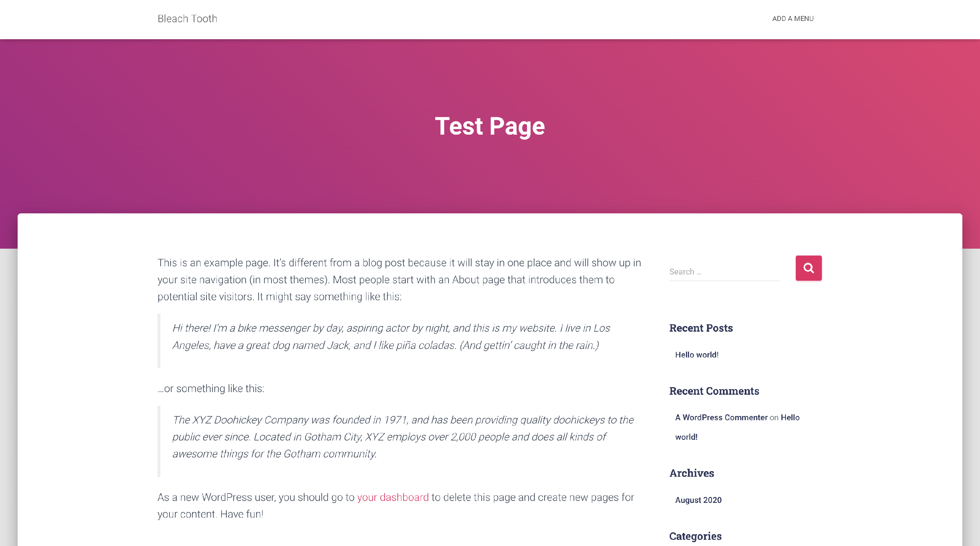This screenshot has width=980, height=546.
Task: Click "on" text between Recent Comments links
Action: coord(774,418)
